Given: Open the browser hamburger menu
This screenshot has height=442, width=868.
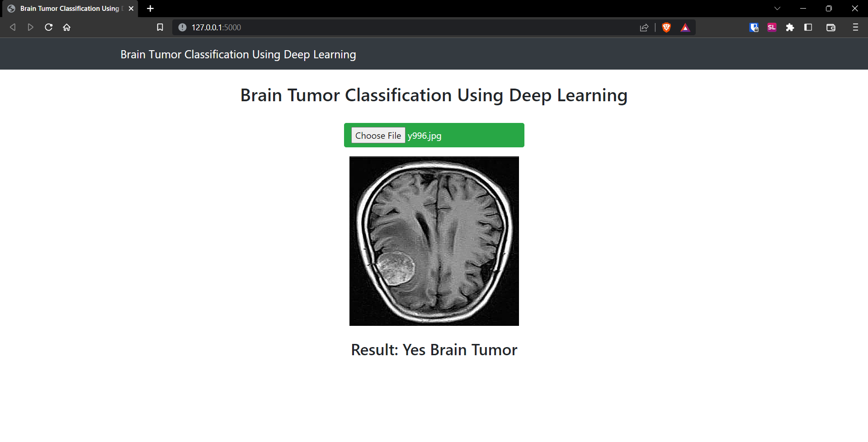Looking at the screenshot, I should 855,27.
